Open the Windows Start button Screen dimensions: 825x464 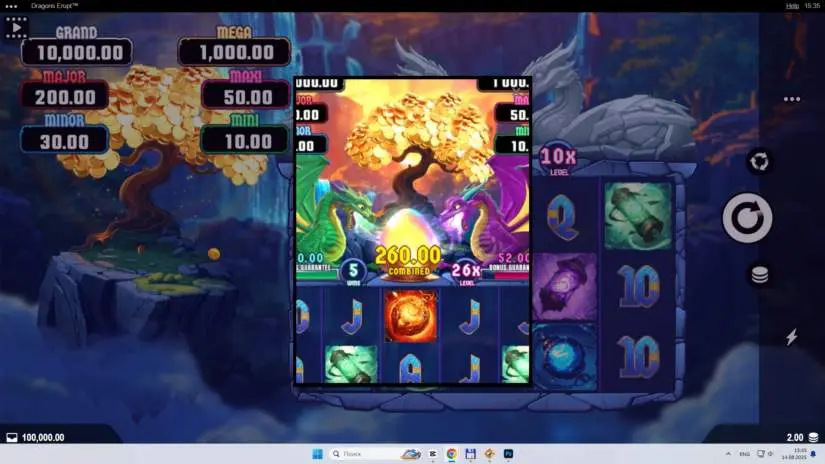point(317,453)
